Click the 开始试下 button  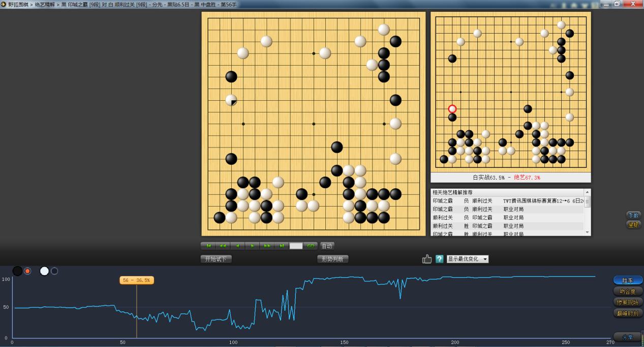[216, 259]
